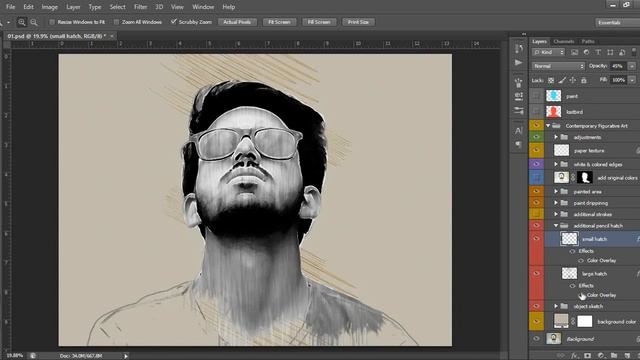Expand the object sketch group
Viewport: 640px width, 360px height.
point(556,306)
